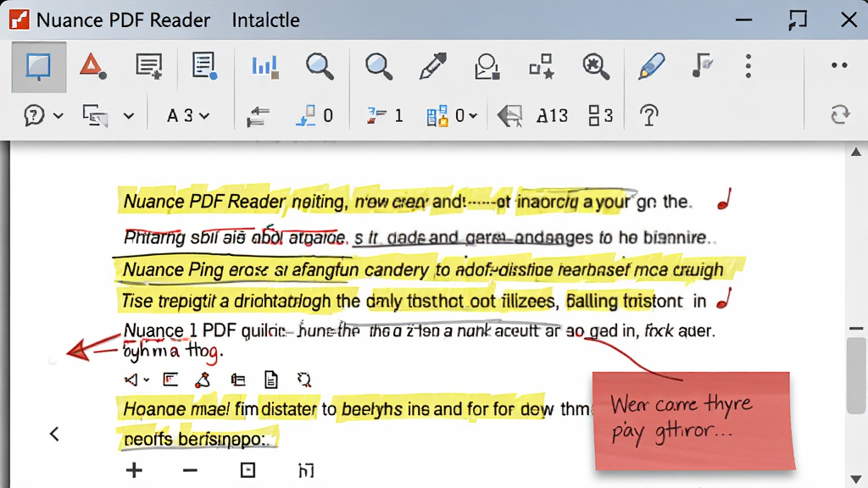Click the A13 text indicator

[x=553, y=115]
